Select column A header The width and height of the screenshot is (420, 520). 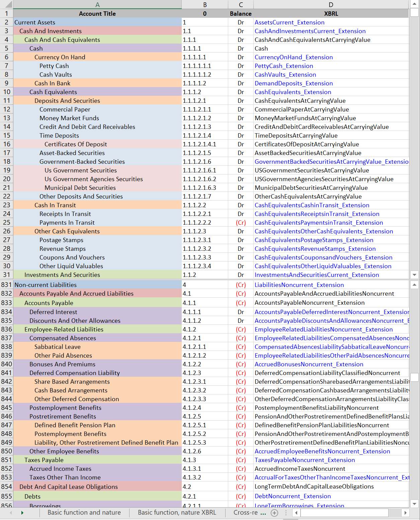(97, 4)
